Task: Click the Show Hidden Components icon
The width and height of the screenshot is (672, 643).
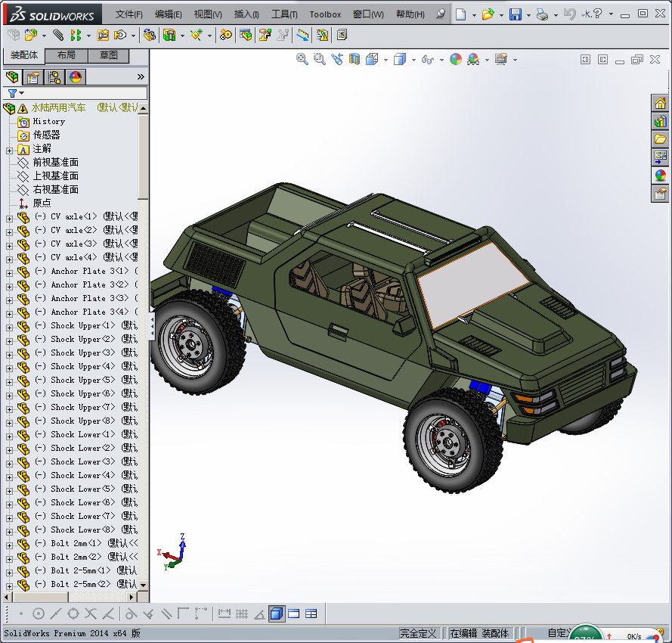Action: click(149, 35)
